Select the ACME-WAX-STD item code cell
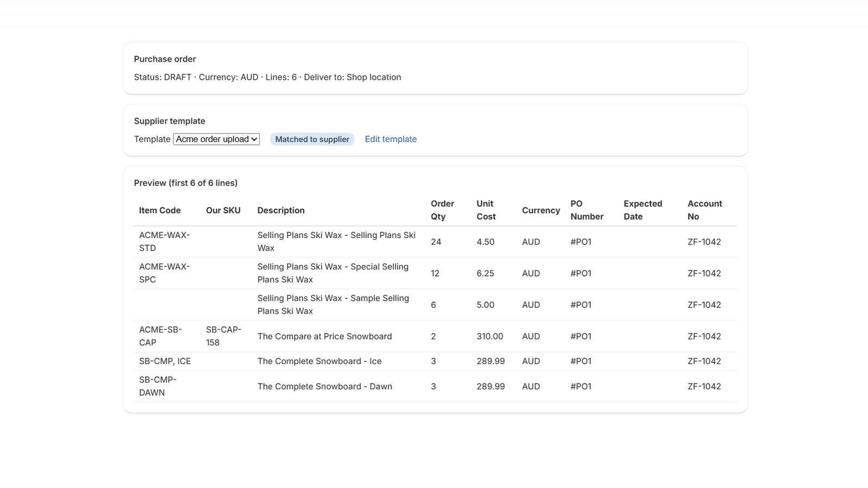 click(x=164, y=242)
